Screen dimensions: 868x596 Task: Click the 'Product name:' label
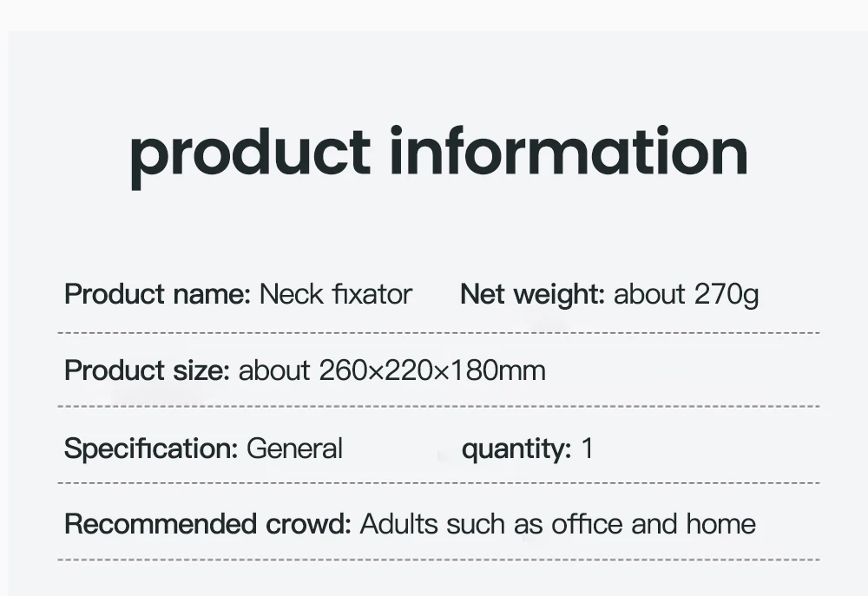(x=158, y=294)
